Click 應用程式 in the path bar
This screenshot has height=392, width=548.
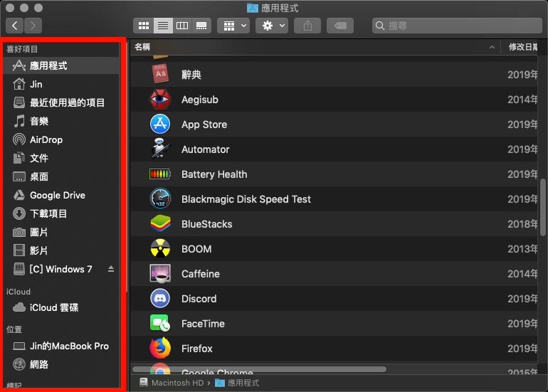[x=237, y=383]
